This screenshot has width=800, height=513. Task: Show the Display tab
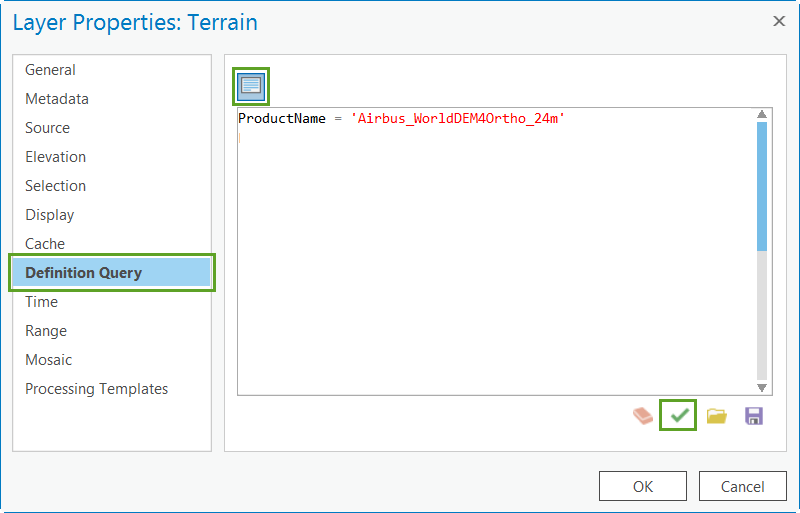point(112,215)
